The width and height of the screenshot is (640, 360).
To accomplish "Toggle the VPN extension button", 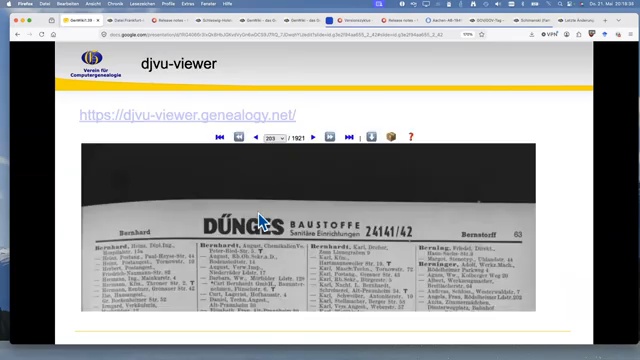I will pos(549,35).
